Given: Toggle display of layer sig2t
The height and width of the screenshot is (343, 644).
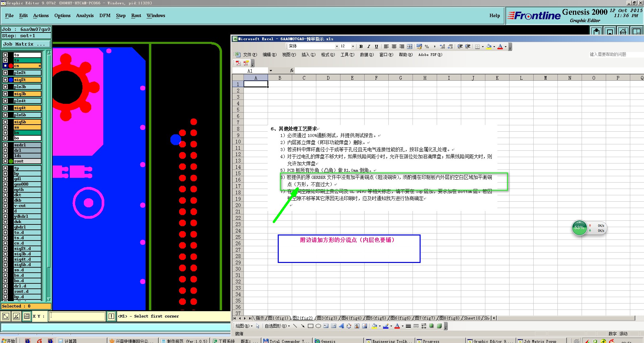Looking at the screenshot, I should point(5,80).
